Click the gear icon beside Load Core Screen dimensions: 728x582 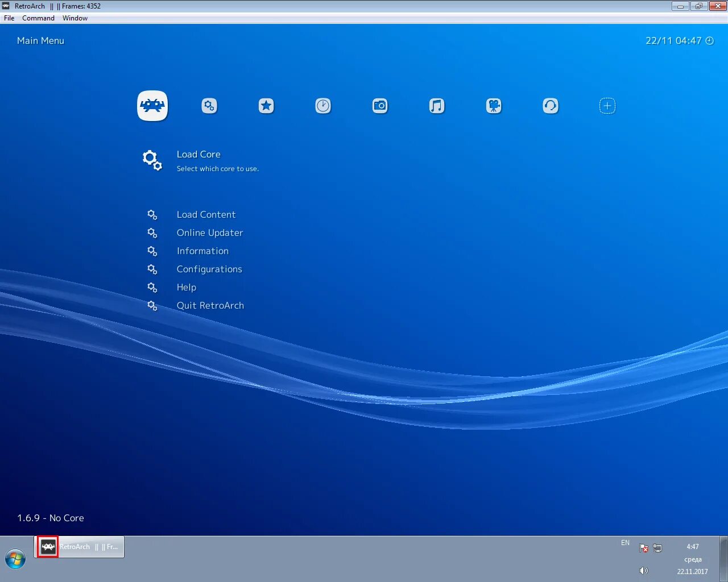152,160
